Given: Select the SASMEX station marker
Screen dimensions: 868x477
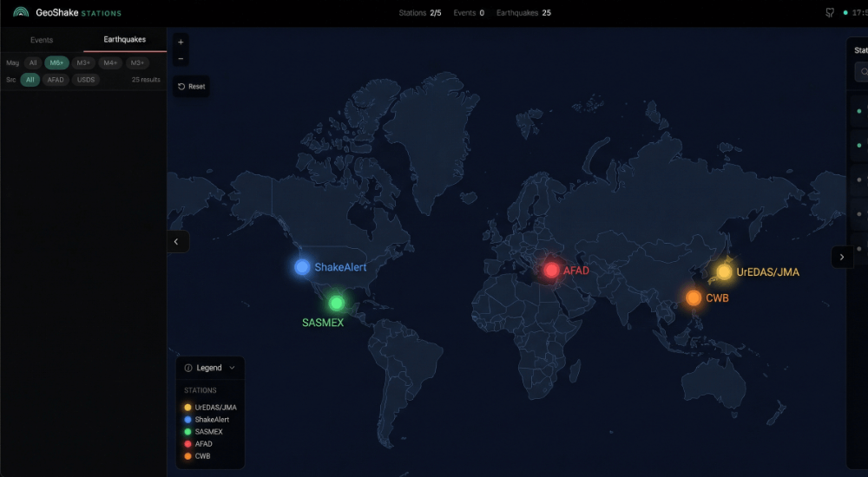Looking at the screenshot, I should click(x=336, y=303).
